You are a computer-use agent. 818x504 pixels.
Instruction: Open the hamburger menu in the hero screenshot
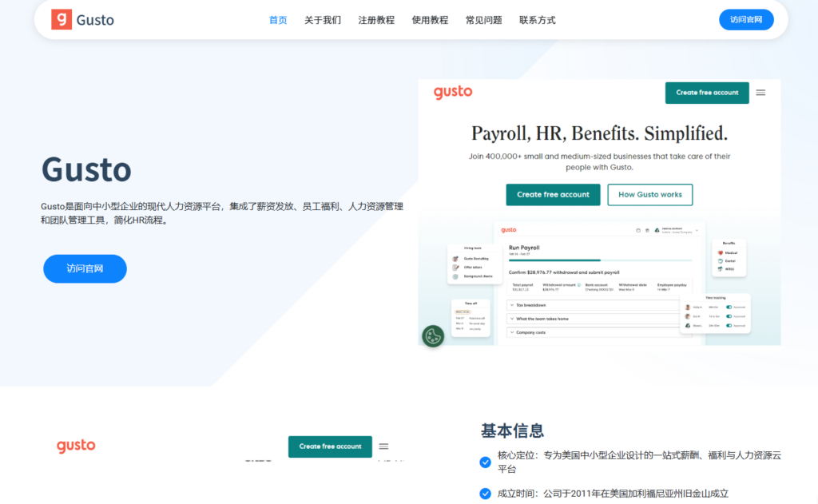[760, 93]
